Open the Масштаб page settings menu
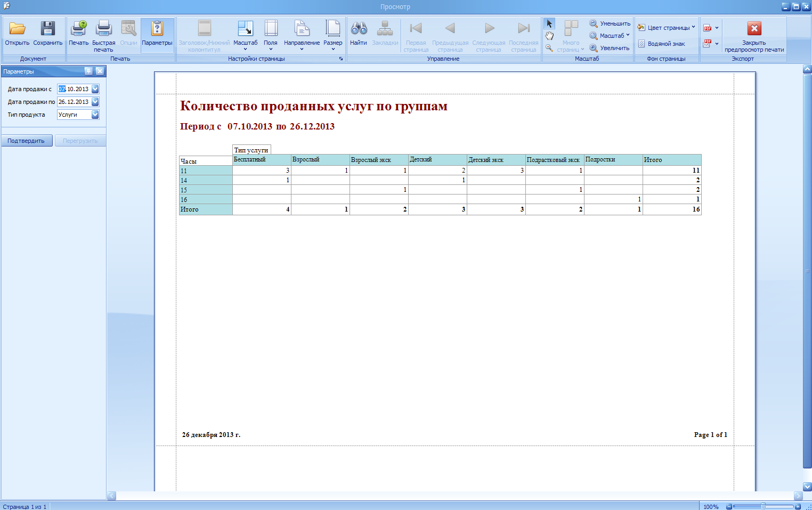 point(245,35)
